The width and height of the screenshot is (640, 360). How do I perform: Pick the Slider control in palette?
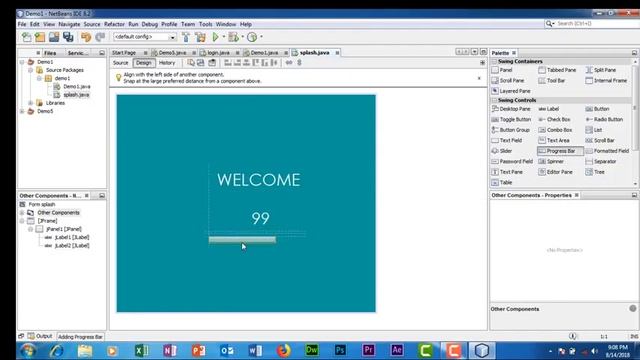click(502, 151)
